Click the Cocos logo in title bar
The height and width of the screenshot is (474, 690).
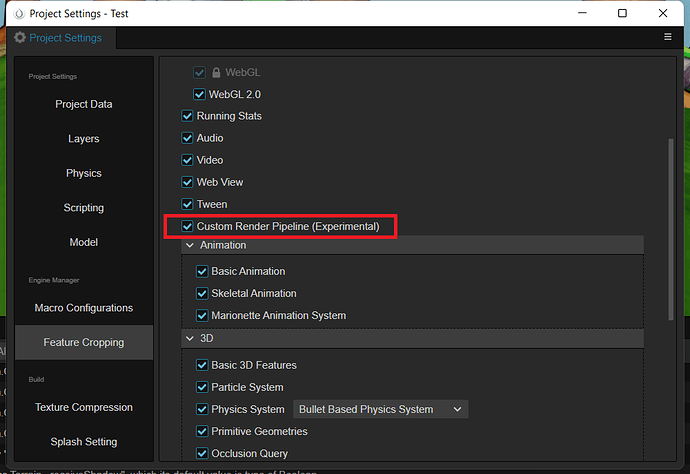coord(19,14)
